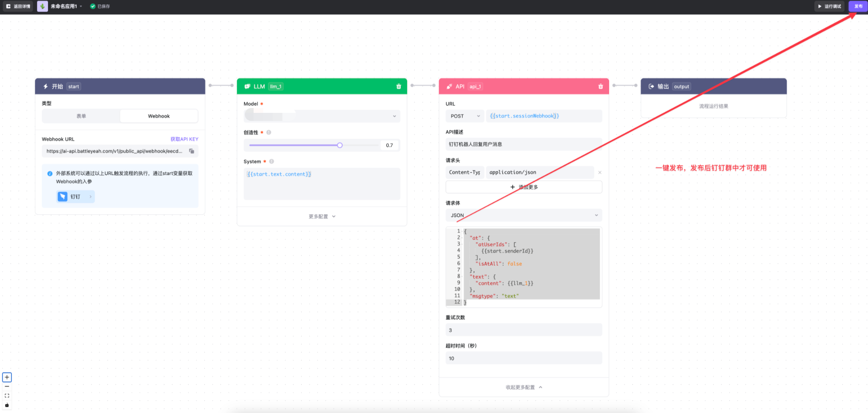Screen dimensions: 868x413
Task: Click the API描述 field
Action: pos(524,144)
